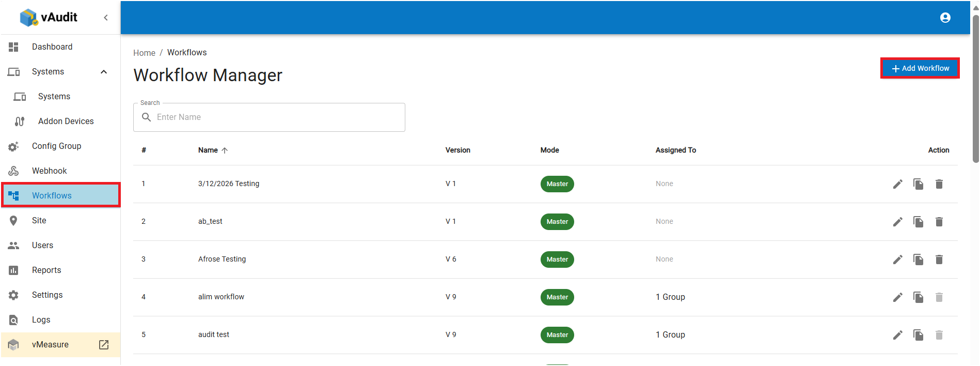Click the 'alim workflow' name cell
Screen dimensions: 980x366
pyautogui.click(x=221, y=297)
